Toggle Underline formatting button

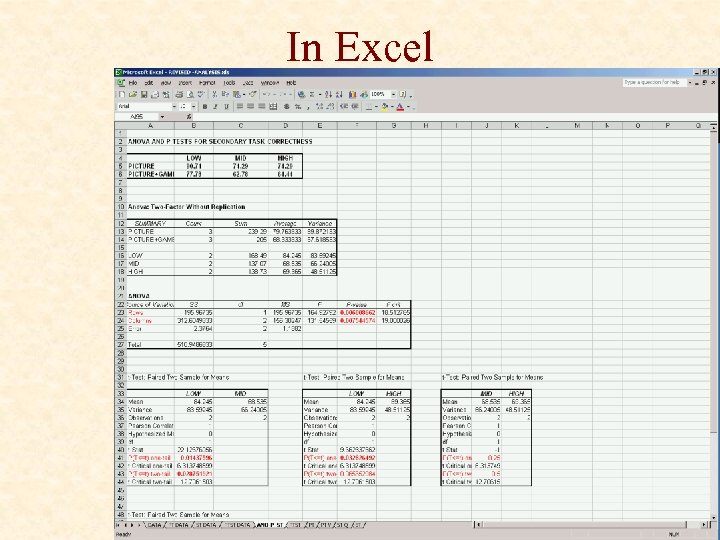[x=226, y=107]
